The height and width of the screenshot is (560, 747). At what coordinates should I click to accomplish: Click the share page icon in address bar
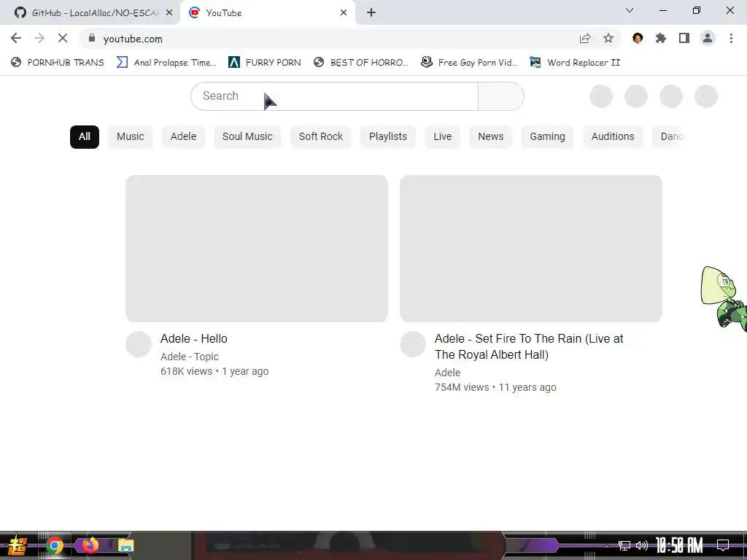pyautogui.click(x=585, y=39)
